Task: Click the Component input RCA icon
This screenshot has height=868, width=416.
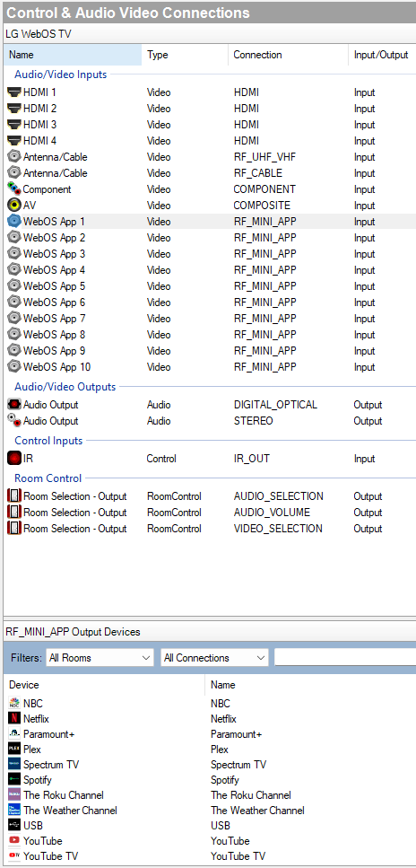Action: pyautogui.click(x=14, y=189)
